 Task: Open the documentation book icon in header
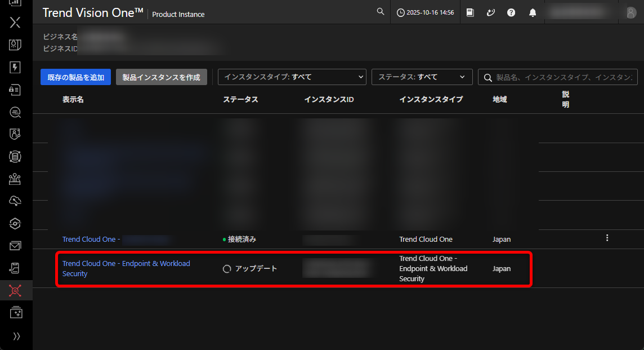coord(471,12)
